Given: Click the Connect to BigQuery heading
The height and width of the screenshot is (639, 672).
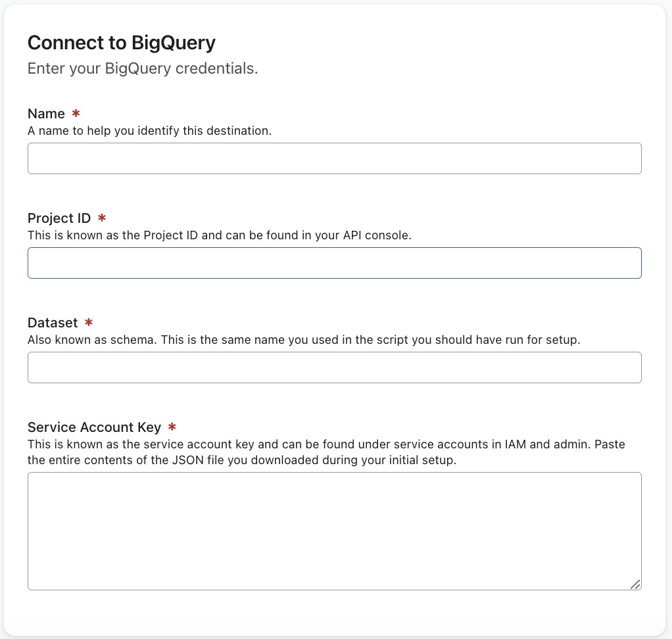Looking at the screenshot, I should click(121, 42).
